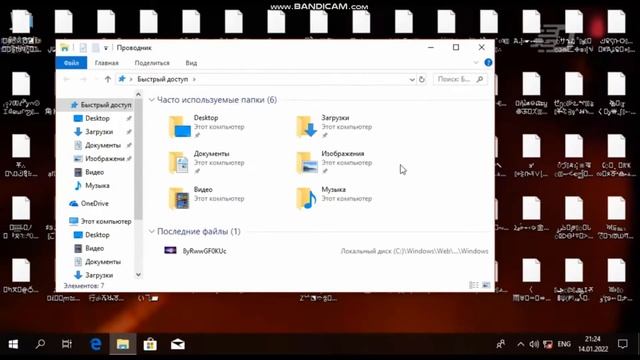Select the Desktop folder icon
Screen dimensions: 640x360
pos(180,127)
